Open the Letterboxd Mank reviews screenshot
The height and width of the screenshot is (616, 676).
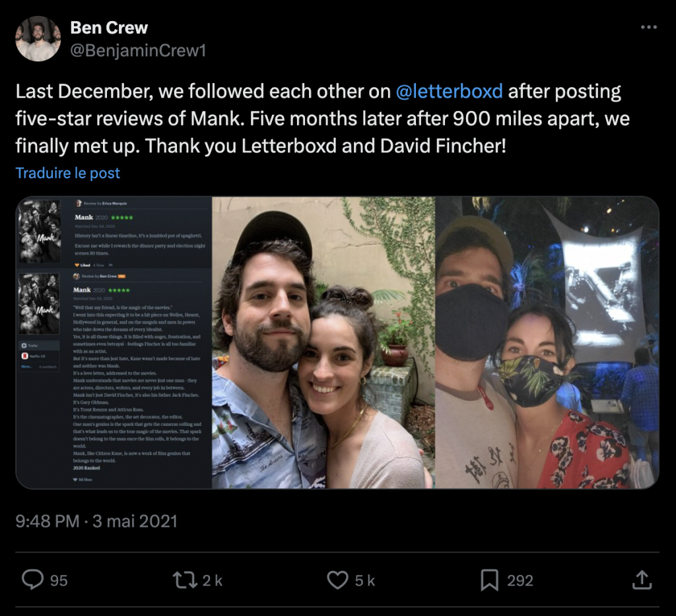coord(114,343)
